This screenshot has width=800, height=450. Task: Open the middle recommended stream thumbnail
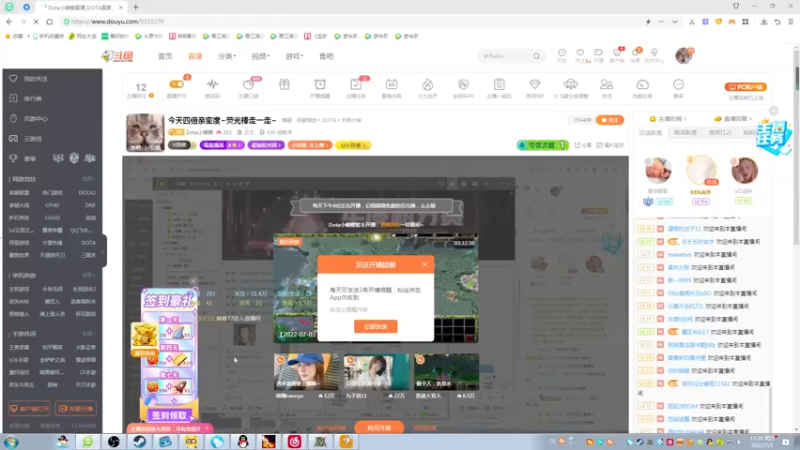pos(376,372)
